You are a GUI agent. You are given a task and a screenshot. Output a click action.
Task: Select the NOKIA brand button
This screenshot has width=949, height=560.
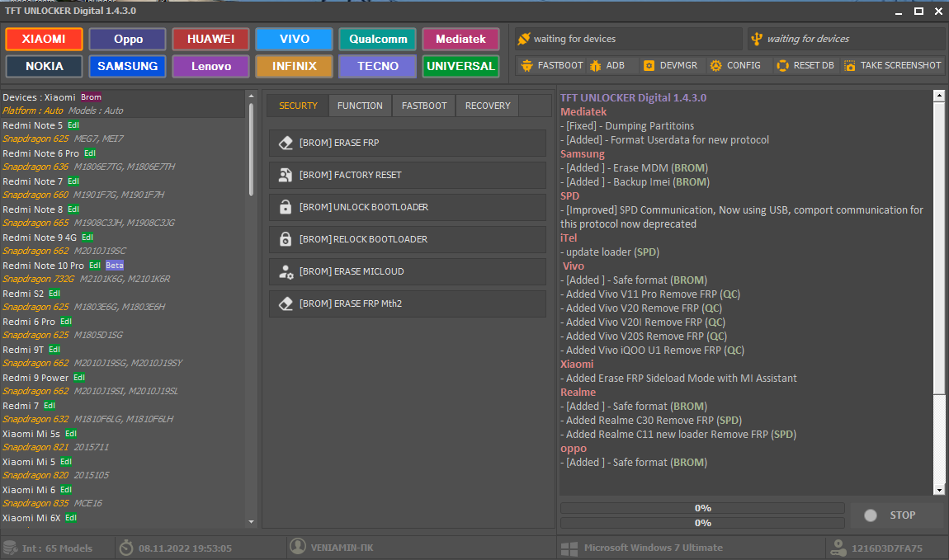45,66
